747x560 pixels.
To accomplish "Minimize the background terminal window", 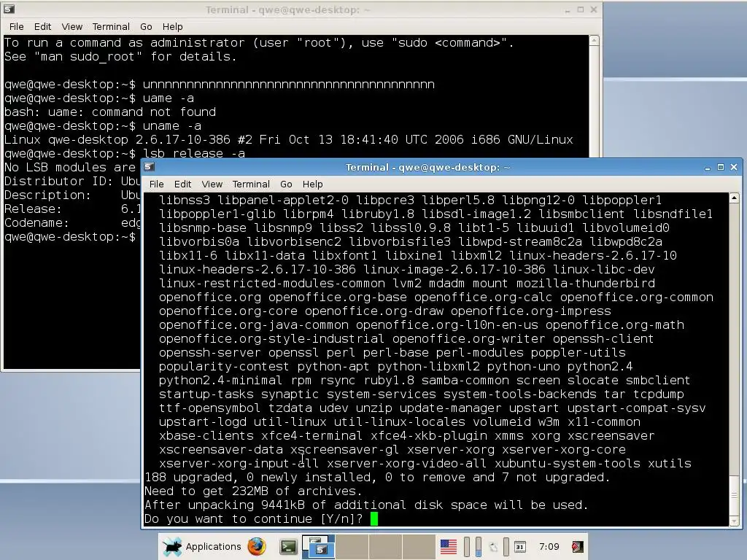I will [567, 9].
